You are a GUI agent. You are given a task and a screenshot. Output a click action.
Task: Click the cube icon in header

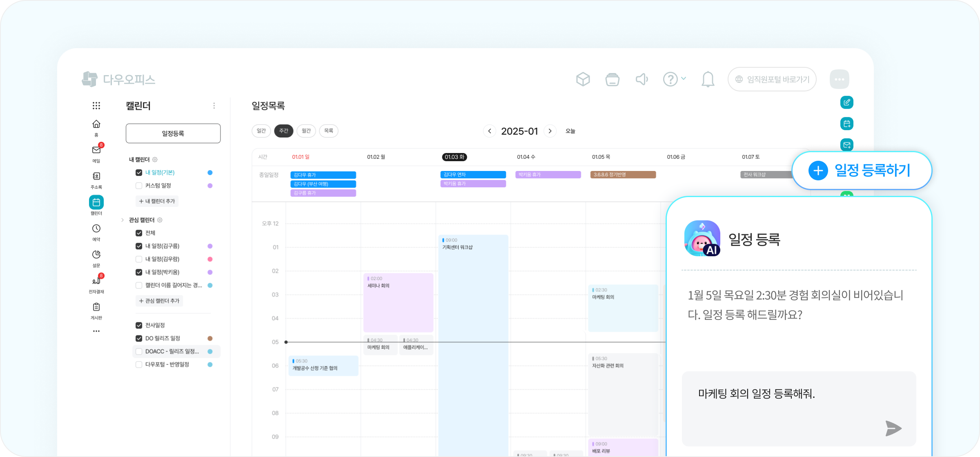pyautogui.click(x=583, y=79)
